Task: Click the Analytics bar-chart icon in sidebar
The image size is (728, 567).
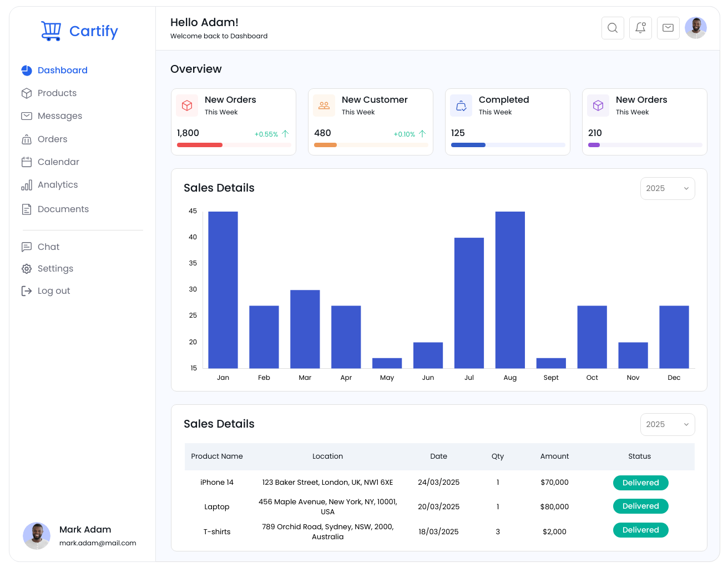Action: click(27, 185)
